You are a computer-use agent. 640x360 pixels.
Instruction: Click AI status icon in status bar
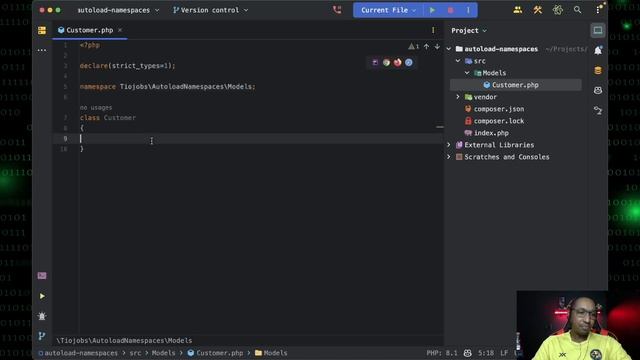click(468, 353)
